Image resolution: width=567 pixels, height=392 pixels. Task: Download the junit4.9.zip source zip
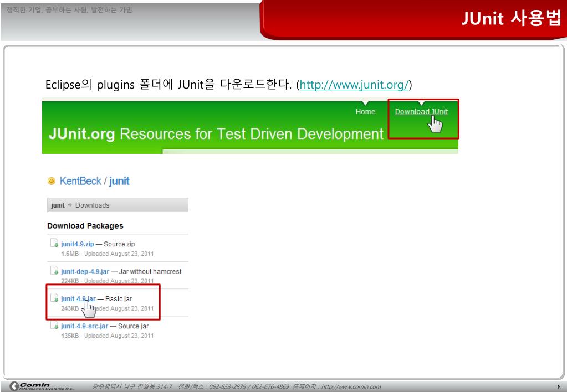(78, 244)
